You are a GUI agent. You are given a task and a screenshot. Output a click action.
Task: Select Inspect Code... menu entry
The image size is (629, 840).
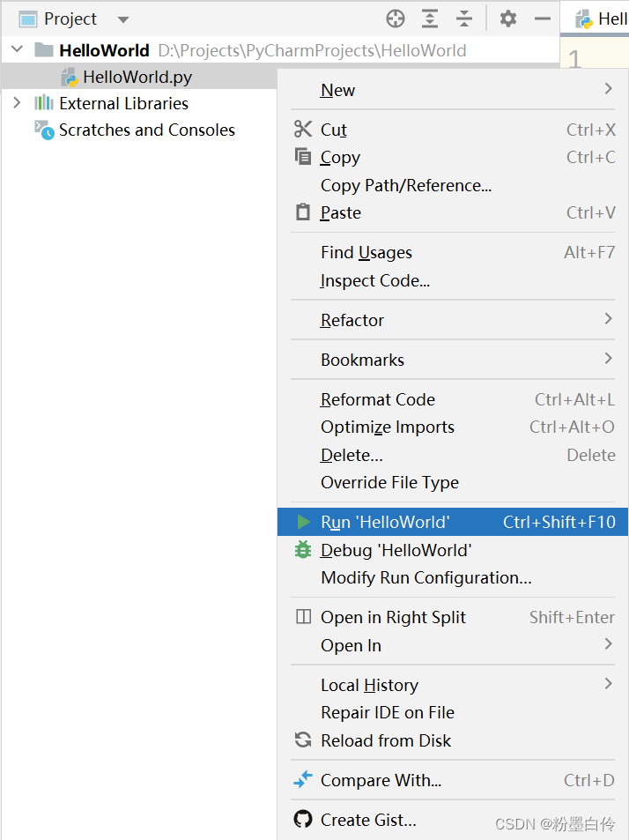point(453,280)
